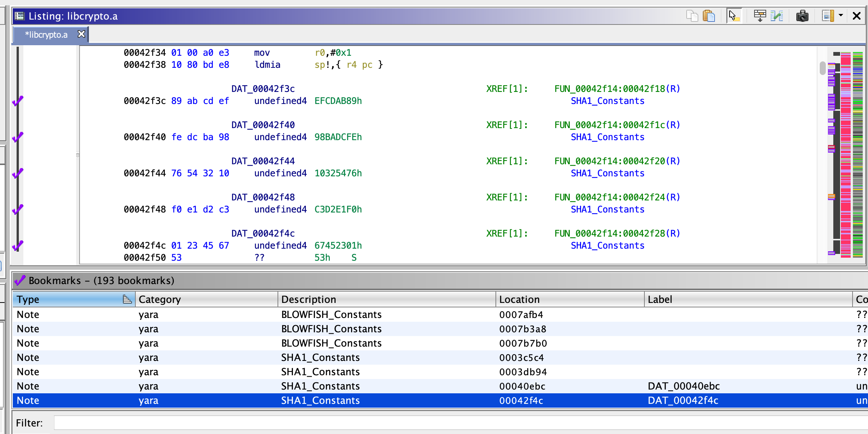Select the SHA1_Constants bookmark at 00040ebc
Viewport: 868px width, 434px height.
pyautogui.click(x=320, y=386)
